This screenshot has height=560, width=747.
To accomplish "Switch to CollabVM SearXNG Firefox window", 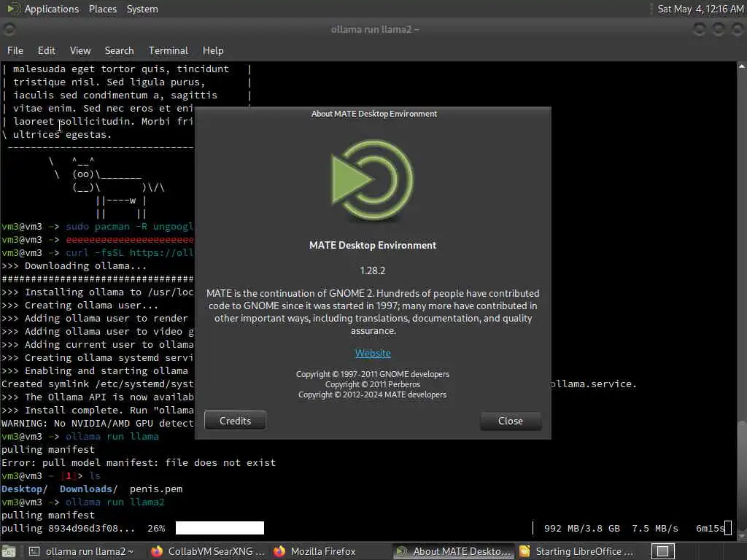I will pos(207,551).
